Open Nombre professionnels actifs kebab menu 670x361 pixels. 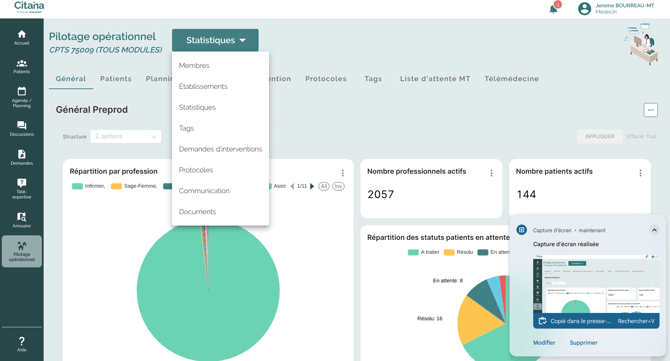tap(491, 173)
